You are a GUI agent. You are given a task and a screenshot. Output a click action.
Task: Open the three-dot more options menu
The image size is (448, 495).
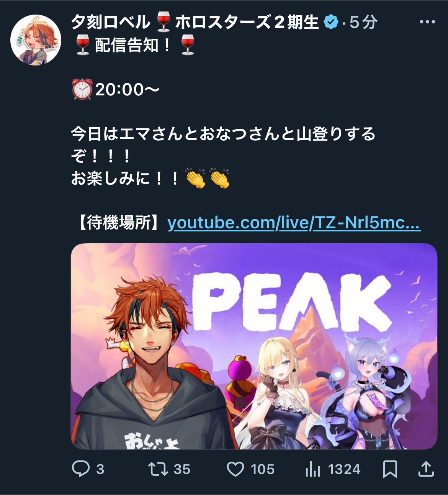coord(427,22)
